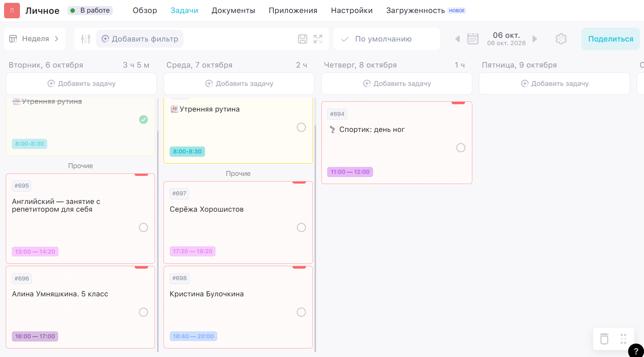The height and width of the screenshot is (357, 644).
Task: Open the Кристина Булочкина task card title
Action: coord(207,294)
